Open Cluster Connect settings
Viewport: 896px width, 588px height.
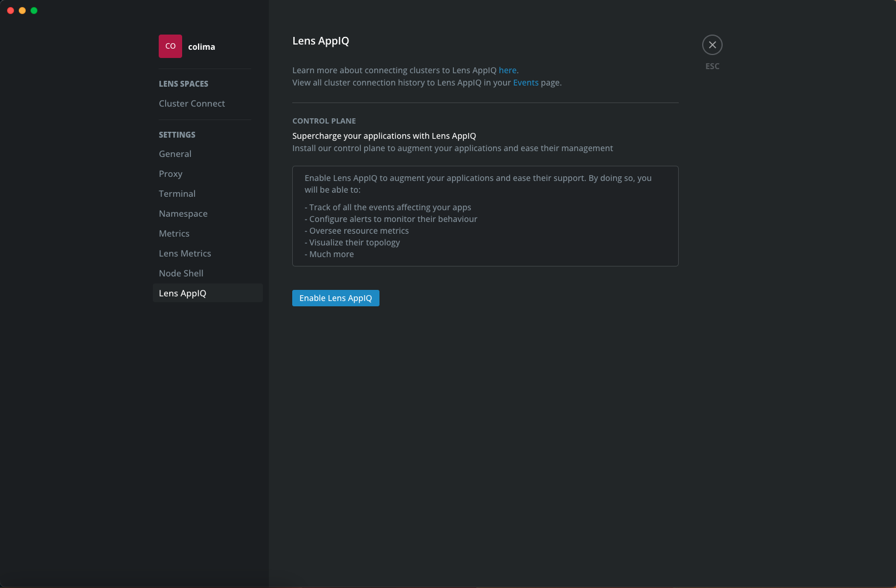click(191, 104)
